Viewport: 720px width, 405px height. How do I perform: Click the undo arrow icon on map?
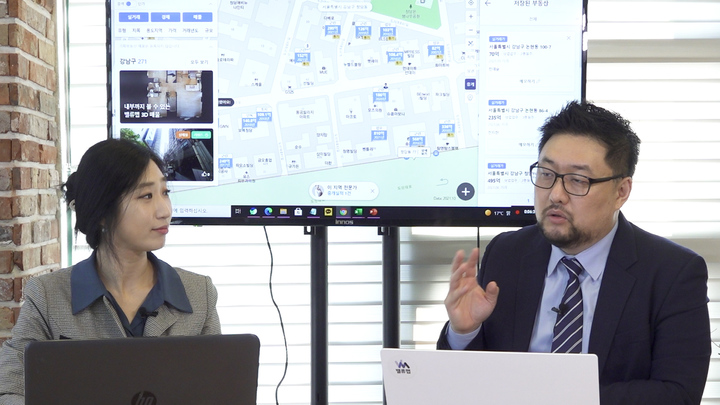[442, 182]
